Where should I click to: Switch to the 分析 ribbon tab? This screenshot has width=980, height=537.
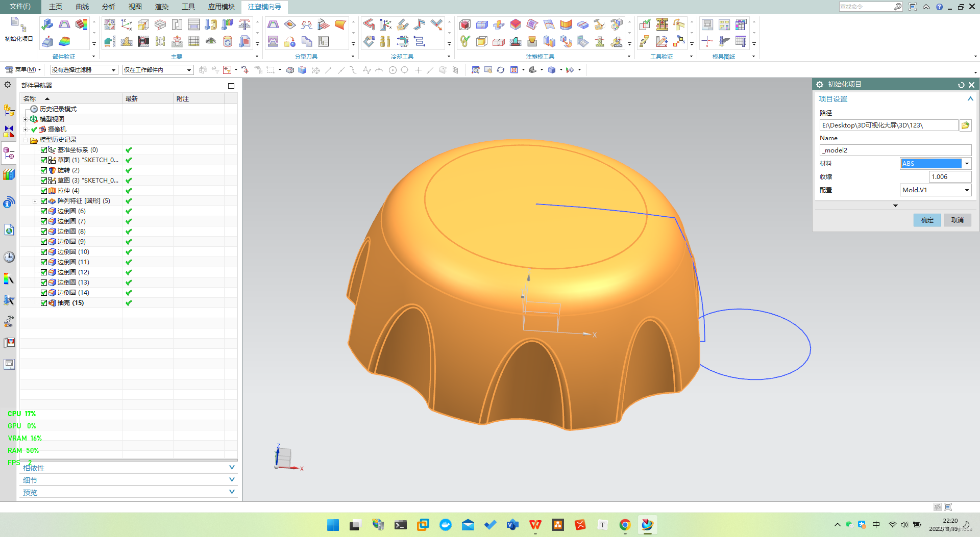click(x=109, y=7)
